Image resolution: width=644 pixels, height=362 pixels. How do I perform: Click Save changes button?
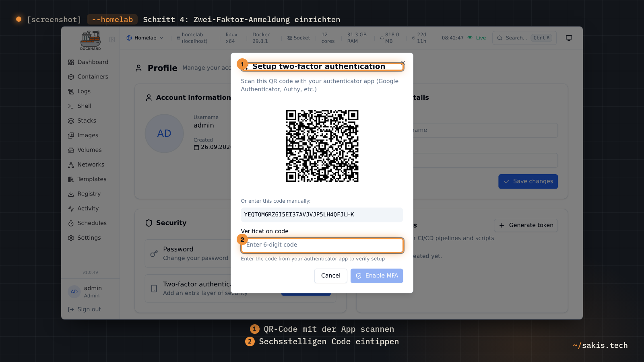(528, 181)
